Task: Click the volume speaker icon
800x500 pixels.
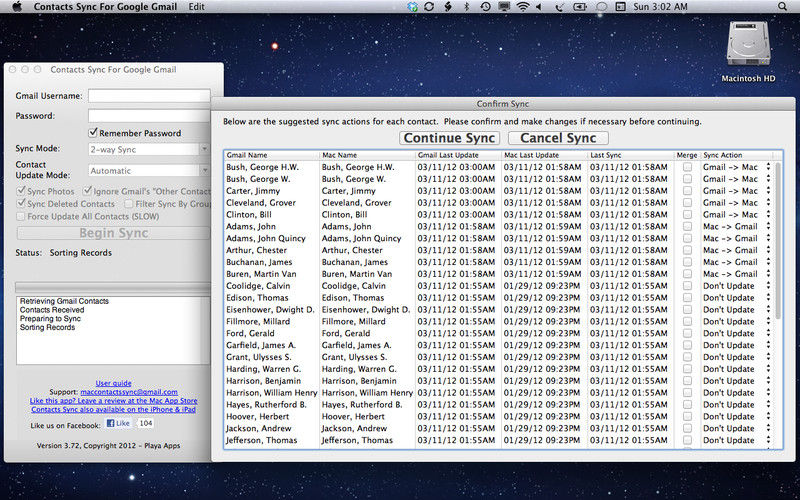Action: (x=539, y=7)
